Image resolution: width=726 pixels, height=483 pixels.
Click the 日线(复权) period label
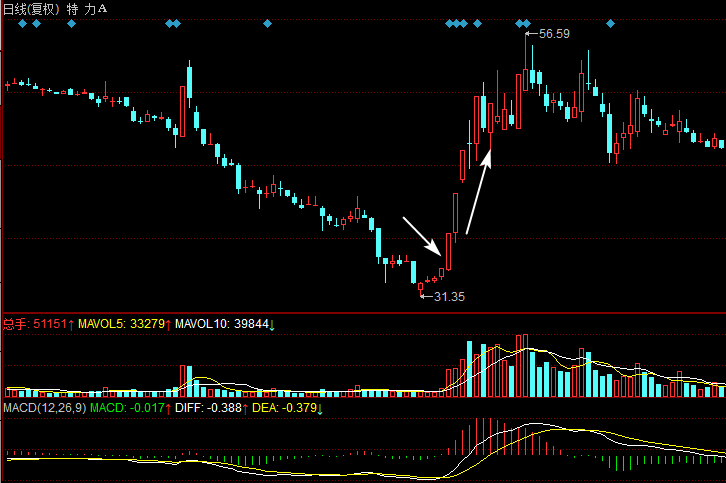click(32, 8)
